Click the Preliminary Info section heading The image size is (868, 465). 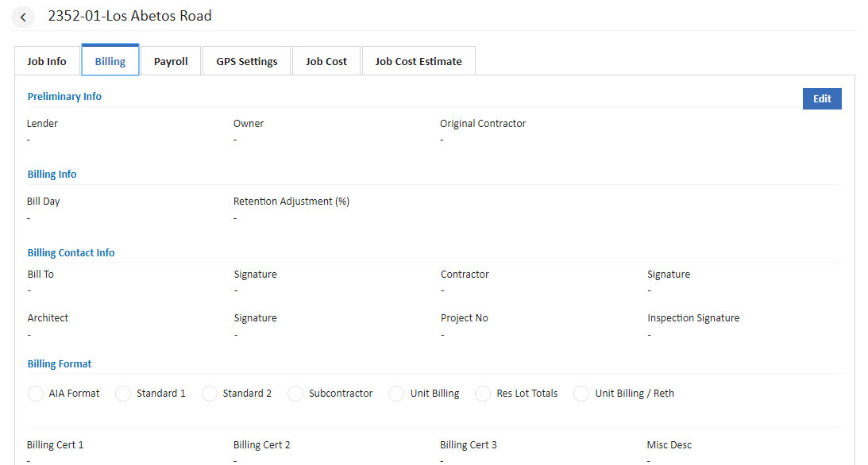[x=64, y=96]
